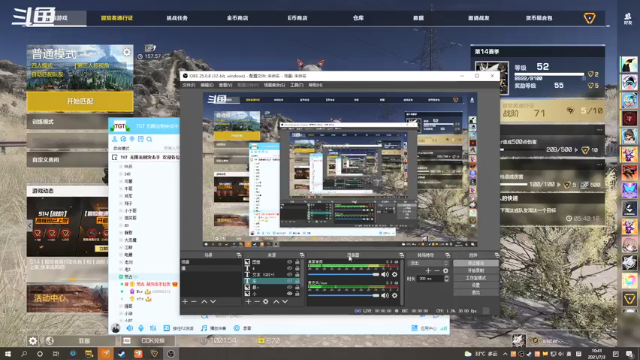Click the Steam icon in the taskbar

click(122, 353)
